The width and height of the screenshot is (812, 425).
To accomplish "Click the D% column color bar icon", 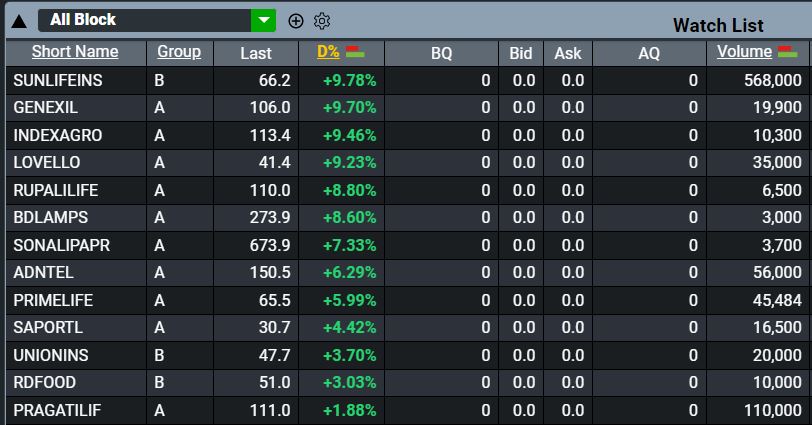I will pos(354,52).
